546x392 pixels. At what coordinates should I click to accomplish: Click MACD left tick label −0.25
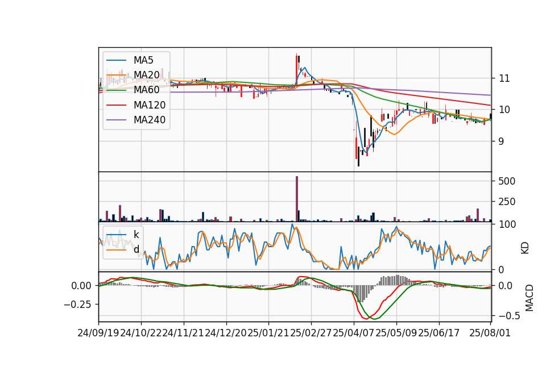tap(78, 305)
